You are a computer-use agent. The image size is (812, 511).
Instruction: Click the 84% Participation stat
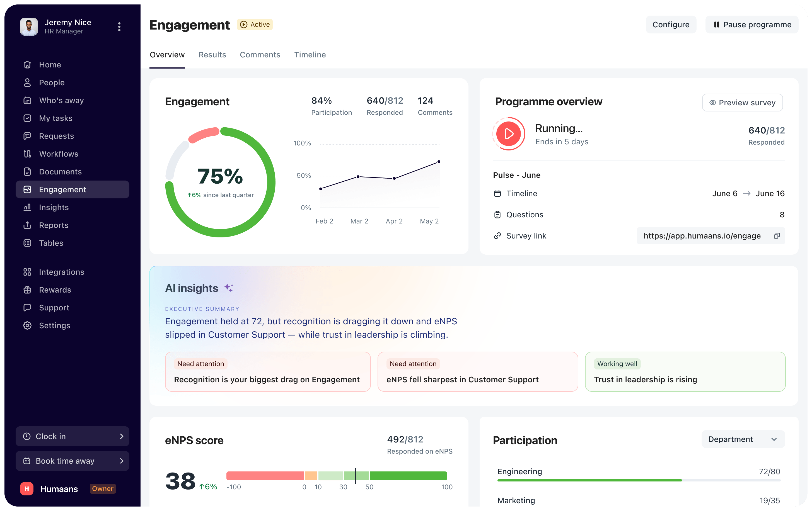point(331,106)
